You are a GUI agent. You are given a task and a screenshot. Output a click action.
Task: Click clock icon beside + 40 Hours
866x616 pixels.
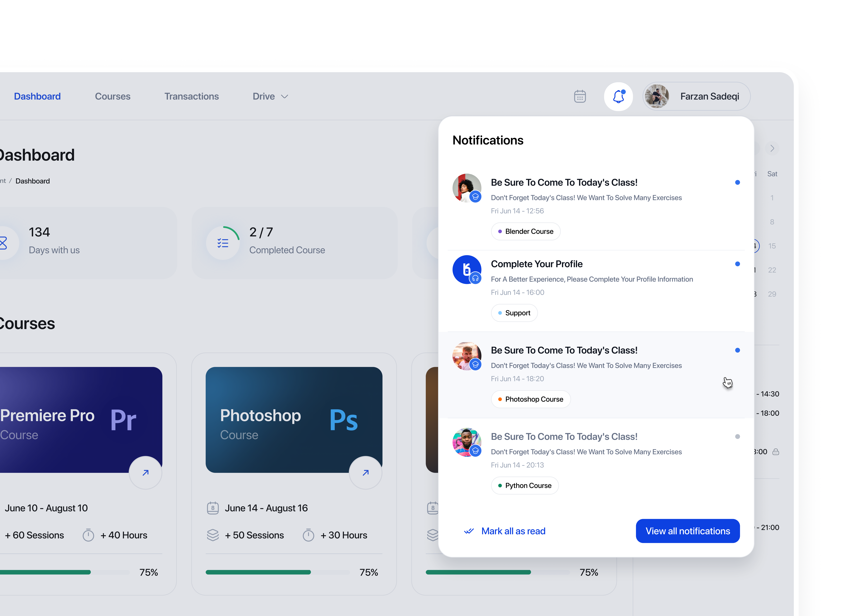[x=88, y=535]
